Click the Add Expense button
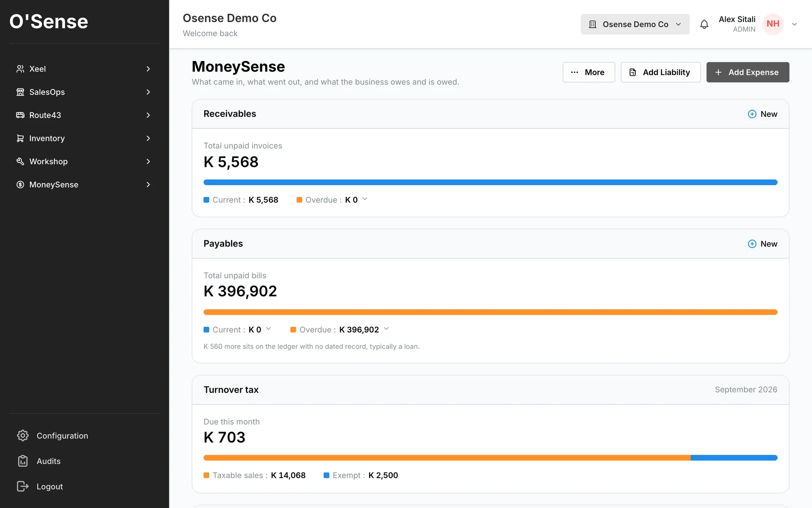The width and height of the screenshot is (812, 508). (747, 72)
